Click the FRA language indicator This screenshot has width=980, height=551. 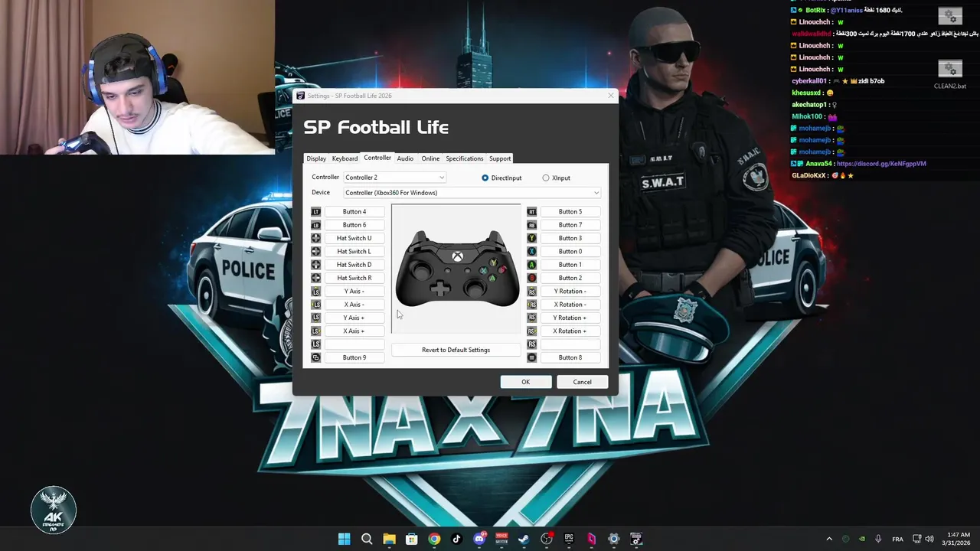[x=897, y=540]
